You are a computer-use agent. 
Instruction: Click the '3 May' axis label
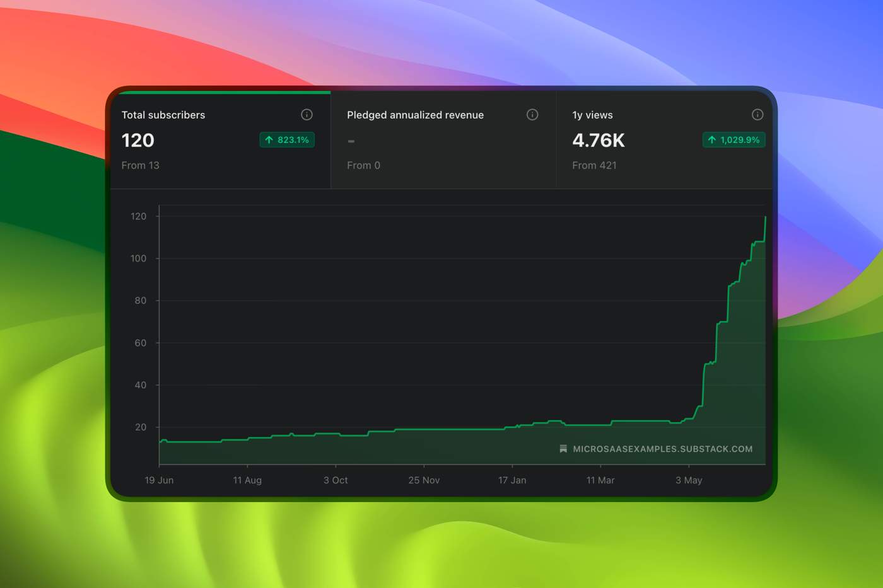[x=689, y=480]
